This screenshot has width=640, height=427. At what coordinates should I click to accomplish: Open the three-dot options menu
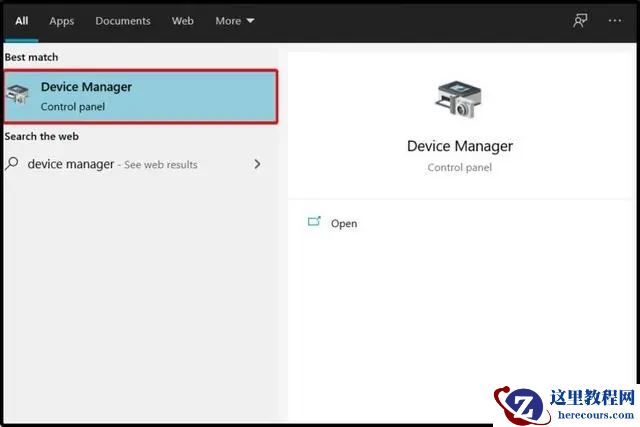click(x=615, y=20)
